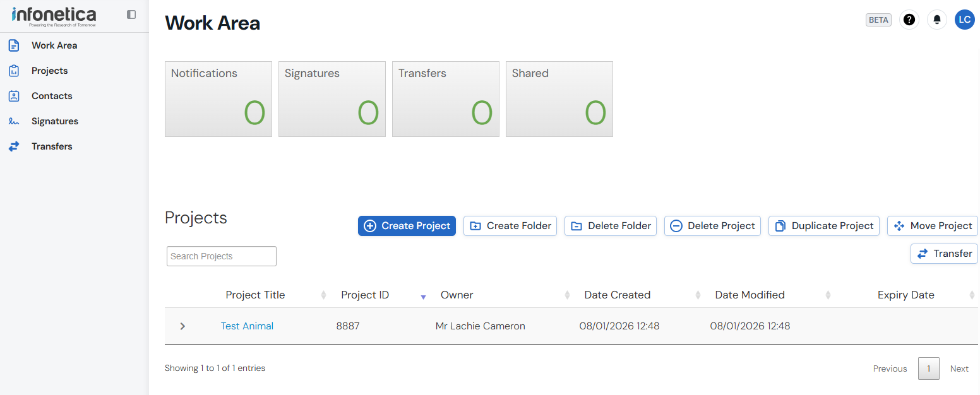Open the Test Animal project link

247,326
